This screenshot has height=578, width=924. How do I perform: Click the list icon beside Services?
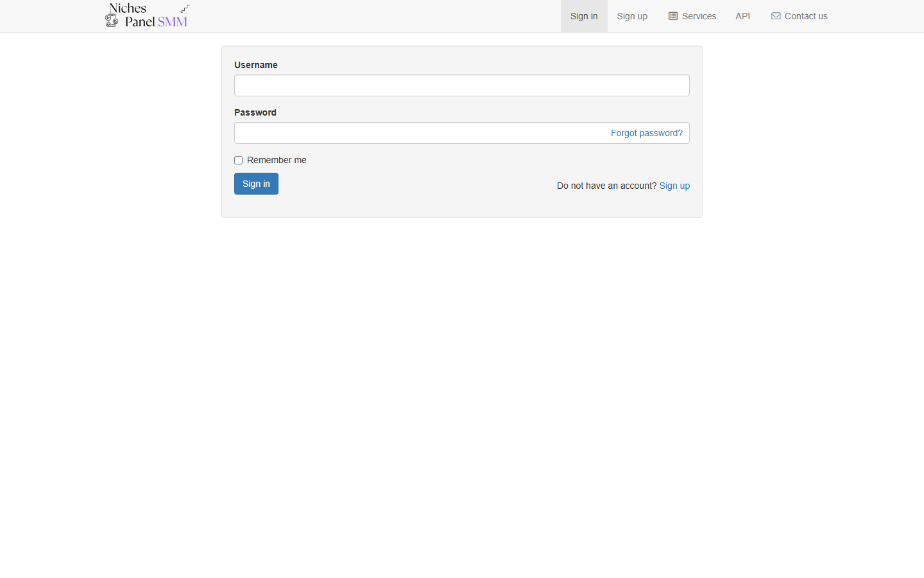tap(672, 16)
